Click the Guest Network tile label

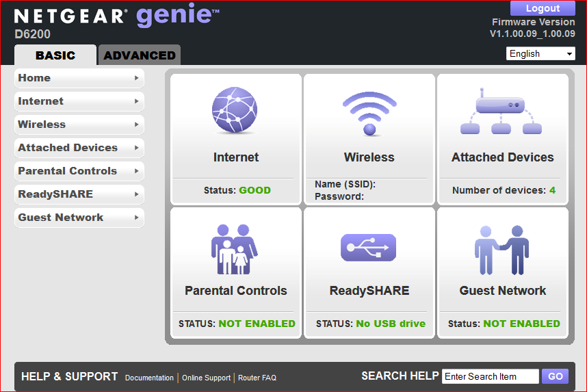(x=502, y=291)
